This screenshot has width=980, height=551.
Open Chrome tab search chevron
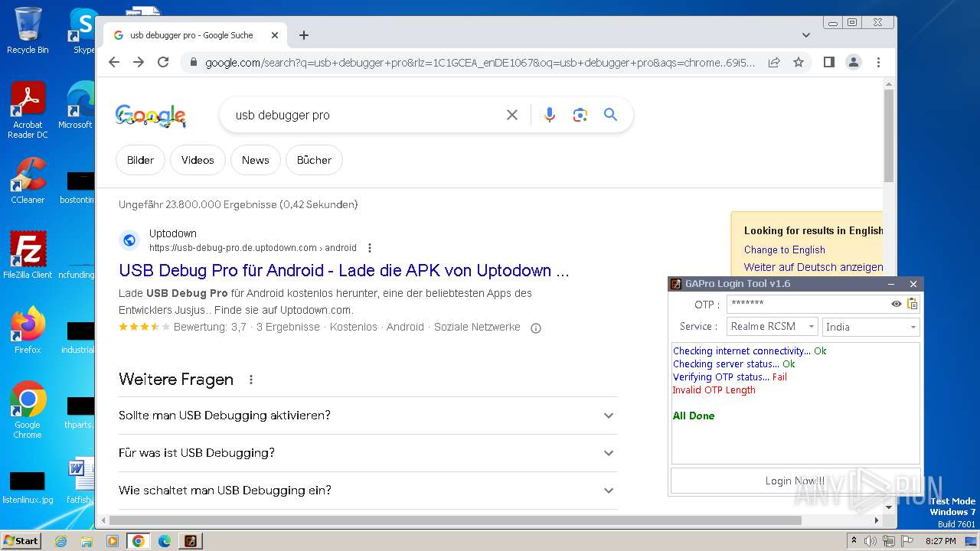pos(806,35)
